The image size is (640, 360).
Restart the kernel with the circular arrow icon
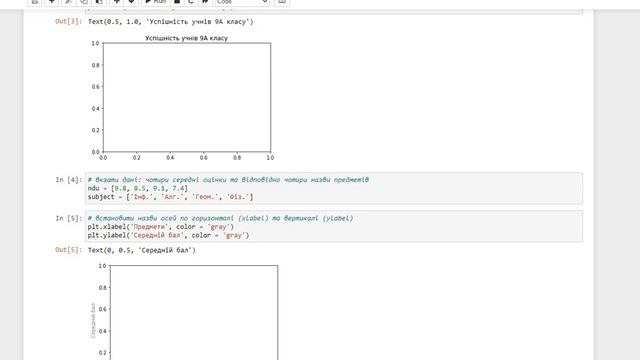(191, 2)
